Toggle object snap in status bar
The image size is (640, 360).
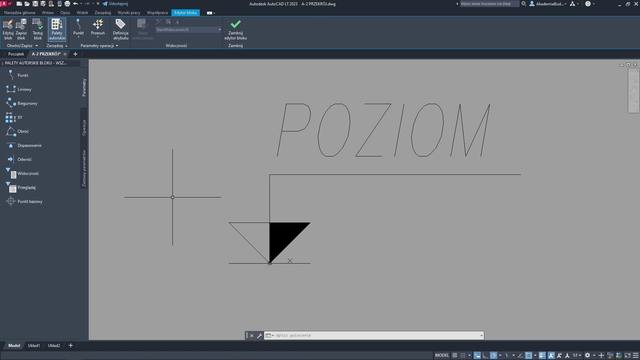[529, 356]
